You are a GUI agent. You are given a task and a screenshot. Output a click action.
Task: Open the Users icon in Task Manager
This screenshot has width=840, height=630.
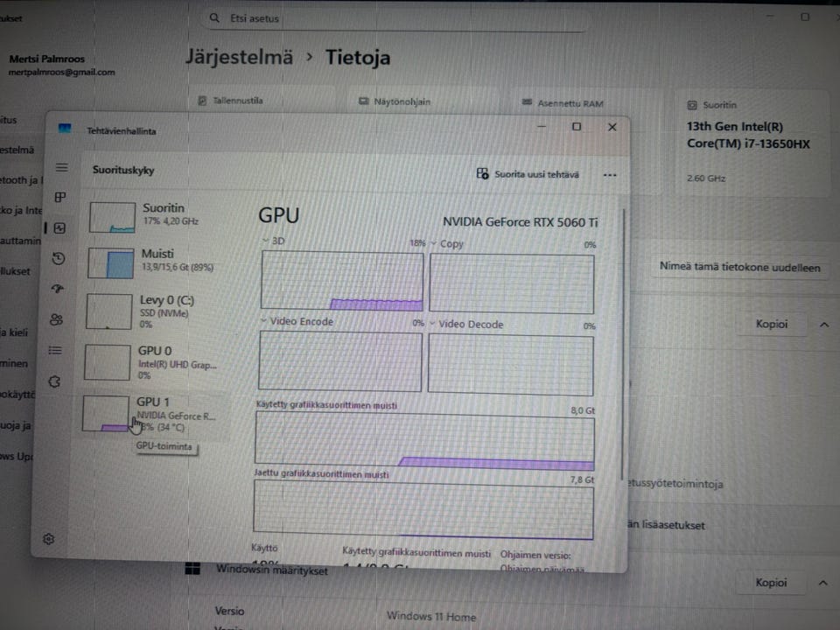(56, 320)
